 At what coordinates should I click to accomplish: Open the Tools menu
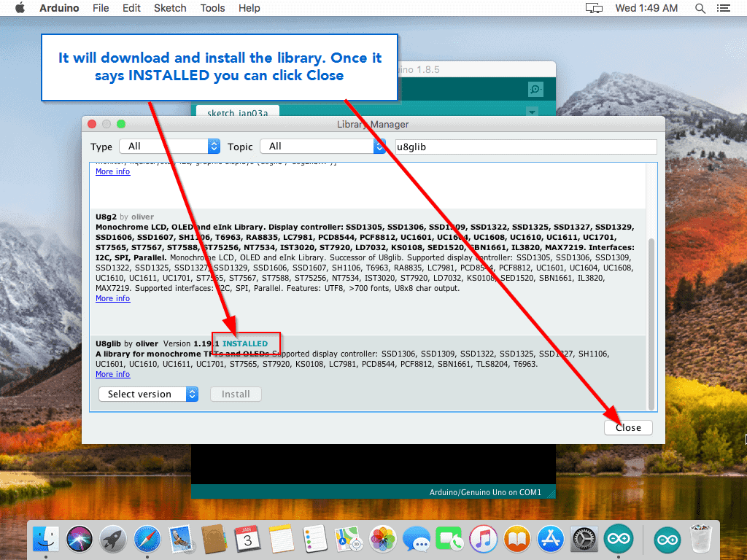click(x=212, y=8)
